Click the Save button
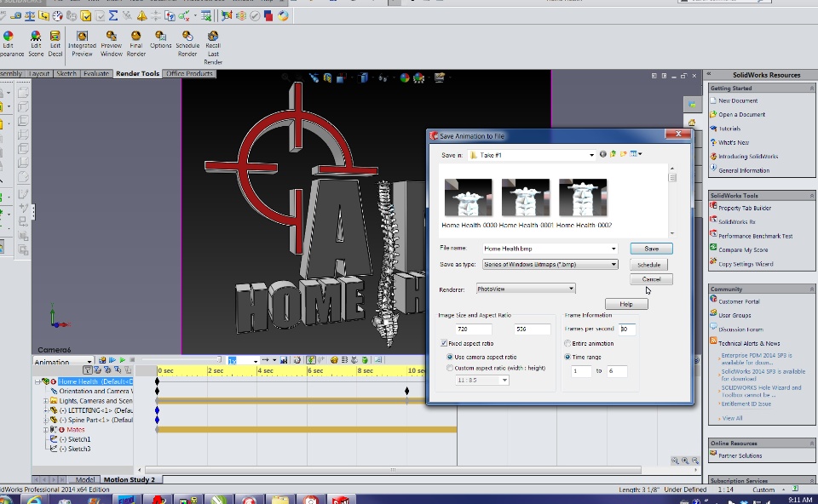The height and width of the screenshot is (504, 818). click(x=651, y=249)
